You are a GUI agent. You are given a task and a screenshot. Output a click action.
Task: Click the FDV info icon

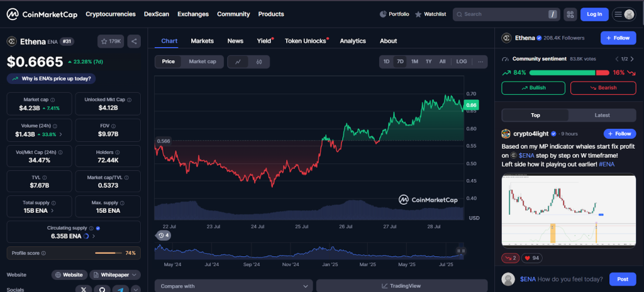(x=113, y=126)
